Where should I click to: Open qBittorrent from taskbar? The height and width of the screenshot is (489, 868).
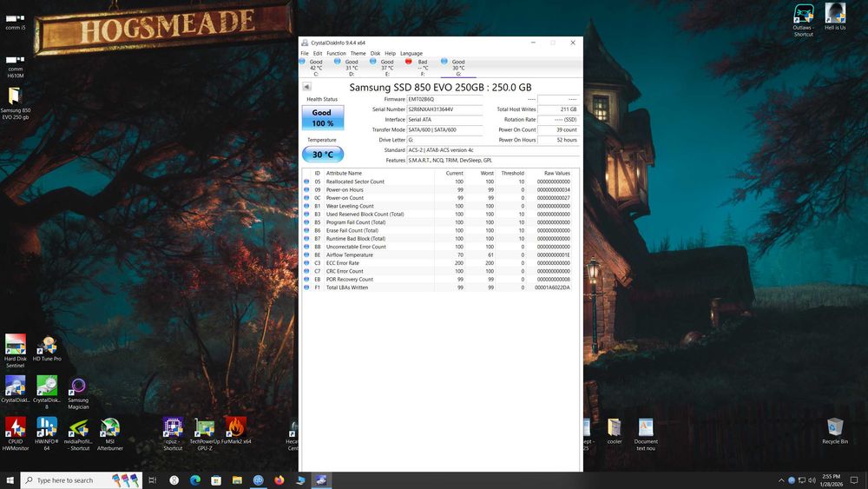tap(258, 480)
